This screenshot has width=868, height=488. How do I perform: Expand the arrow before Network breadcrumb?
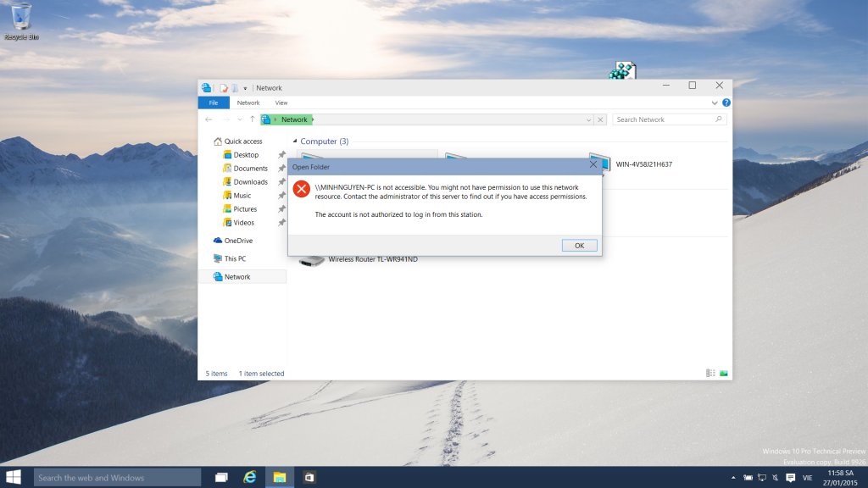click(275, 119)
